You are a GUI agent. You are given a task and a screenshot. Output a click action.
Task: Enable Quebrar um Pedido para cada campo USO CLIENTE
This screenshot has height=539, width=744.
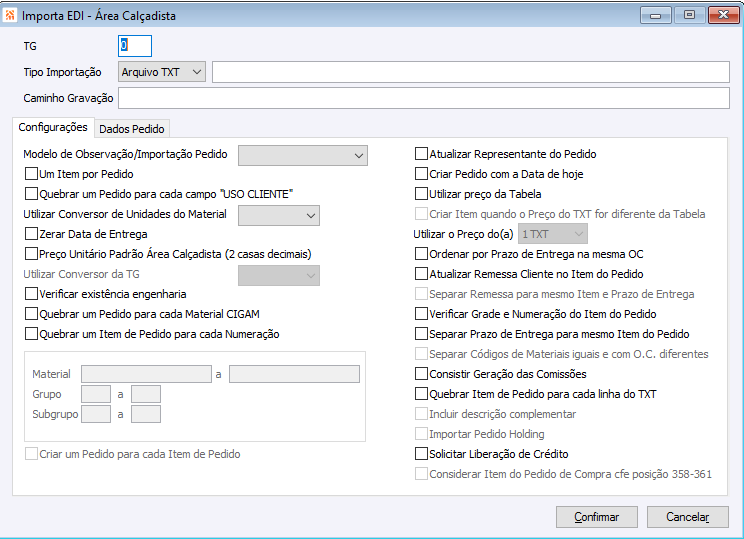click(31, 194)
